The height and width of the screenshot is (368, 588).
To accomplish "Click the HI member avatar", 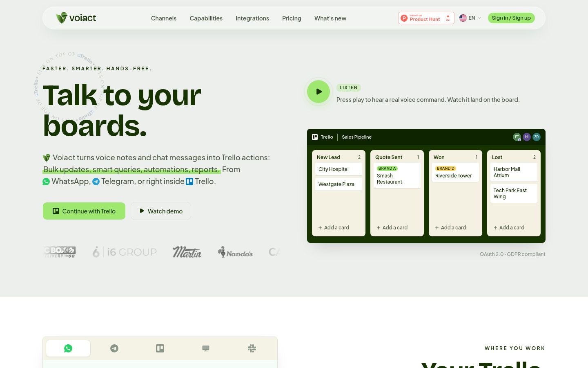I will coord(527,137).
